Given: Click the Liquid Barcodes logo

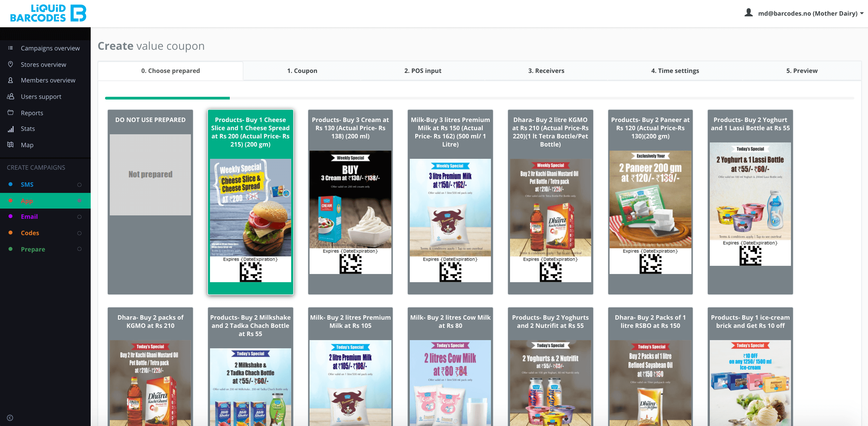Looking at the screenshot, I should (x=48, y=13).
